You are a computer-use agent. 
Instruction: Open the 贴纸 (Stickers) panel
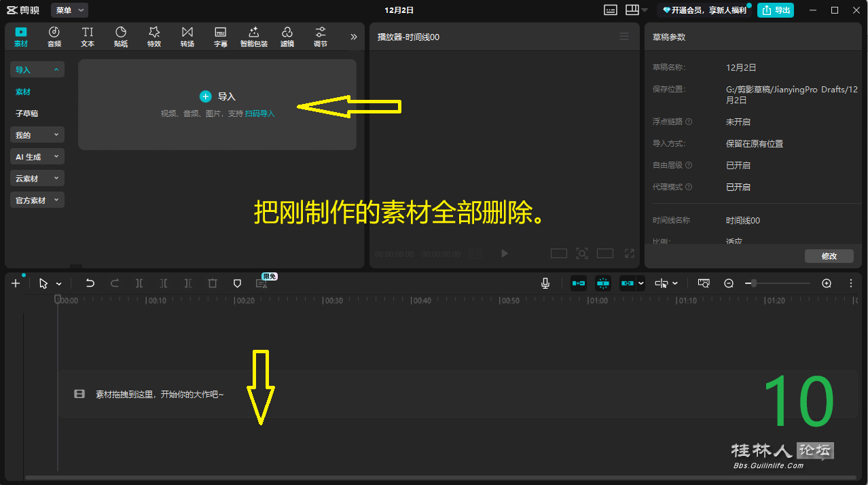(x=121, y=36)
